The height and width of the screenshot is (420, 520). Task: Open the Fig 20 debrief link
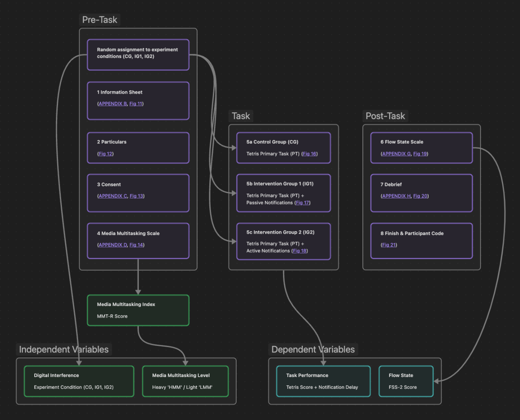pos(420,196)
